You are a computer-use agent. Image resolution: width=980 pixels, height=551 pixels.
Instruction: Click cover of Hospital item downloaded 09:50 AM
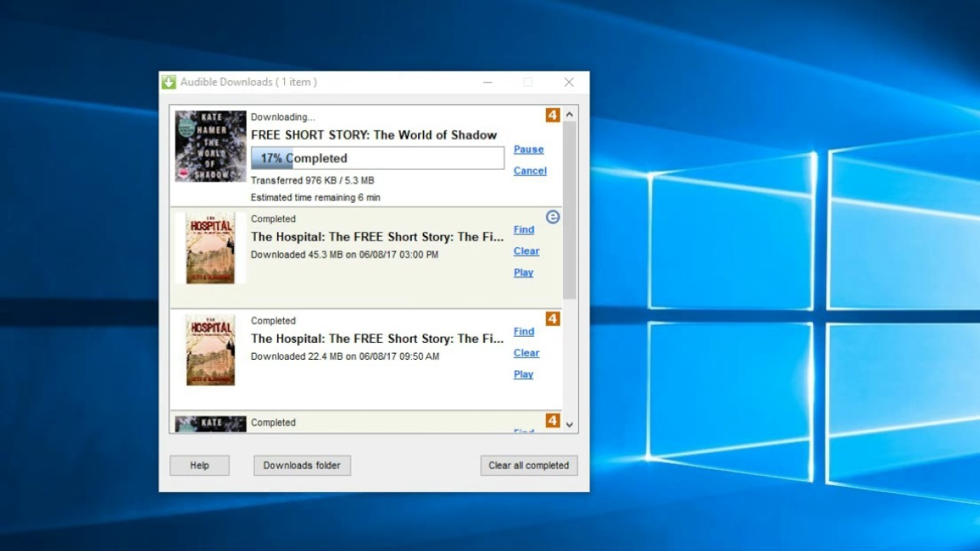coord(211,350)
